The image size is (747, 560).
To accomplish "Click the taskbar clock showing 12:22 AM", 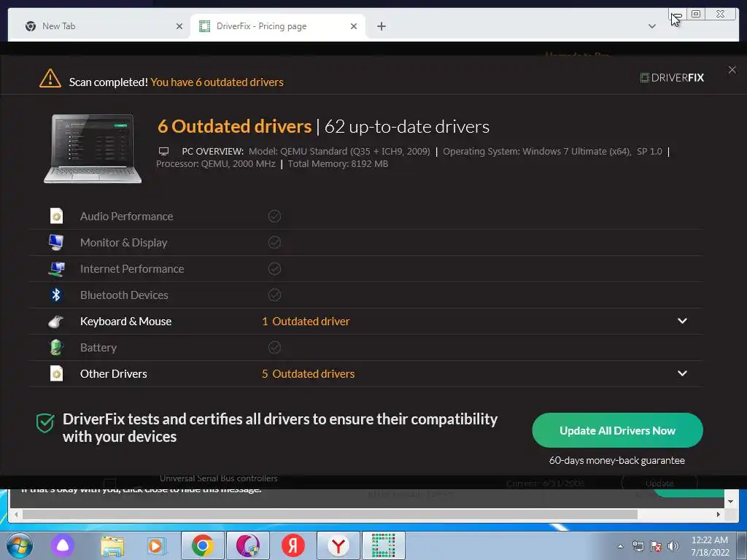I will coord(710,546).
